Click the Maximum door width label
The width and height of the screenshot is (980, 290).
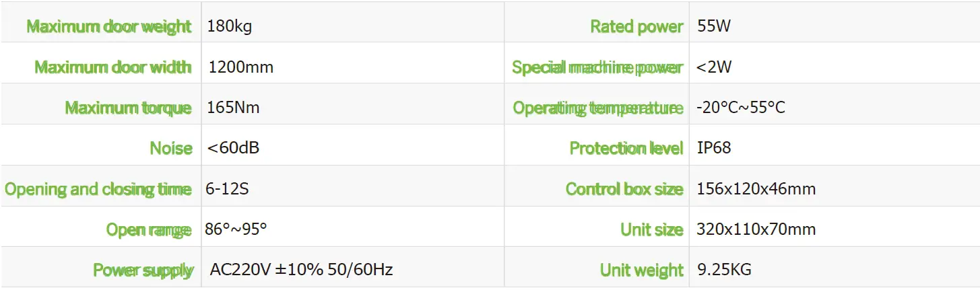(x=112, y=67)
